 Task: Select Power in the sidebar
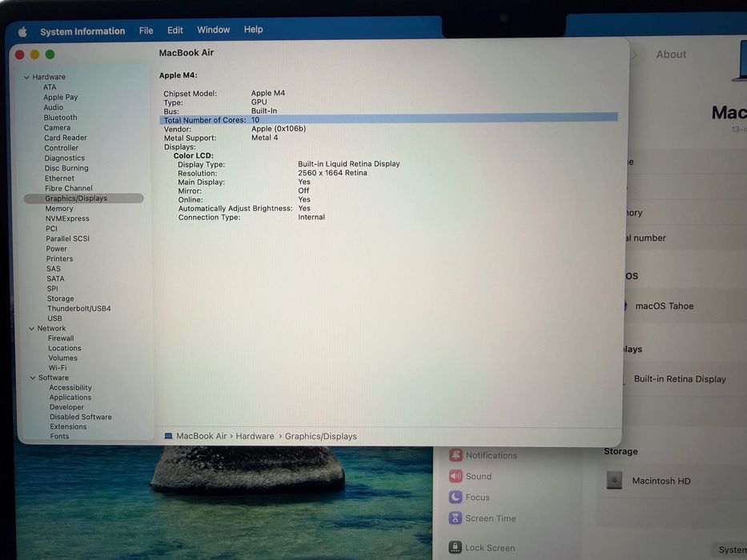click(56, 249)
